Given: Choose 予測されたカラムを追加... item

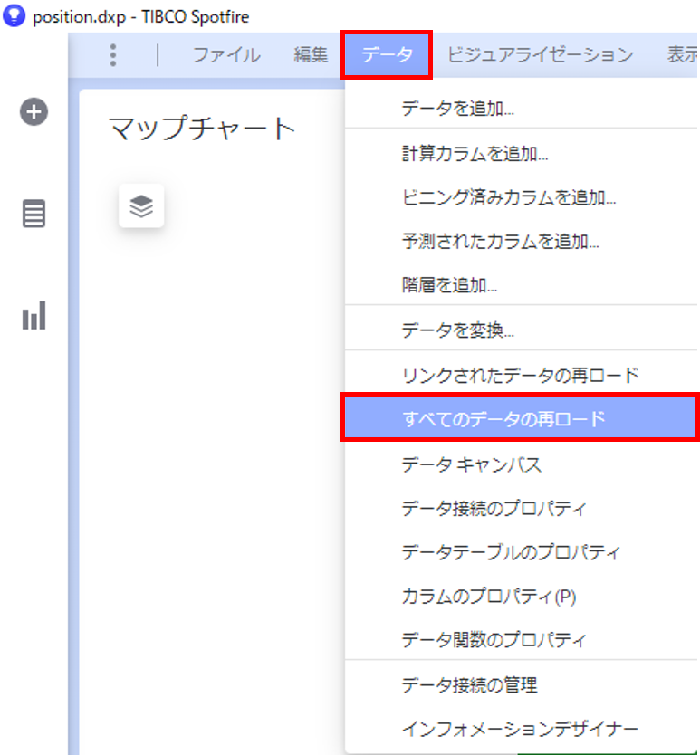Looking at the screenshot, I should tap(522, 241).
